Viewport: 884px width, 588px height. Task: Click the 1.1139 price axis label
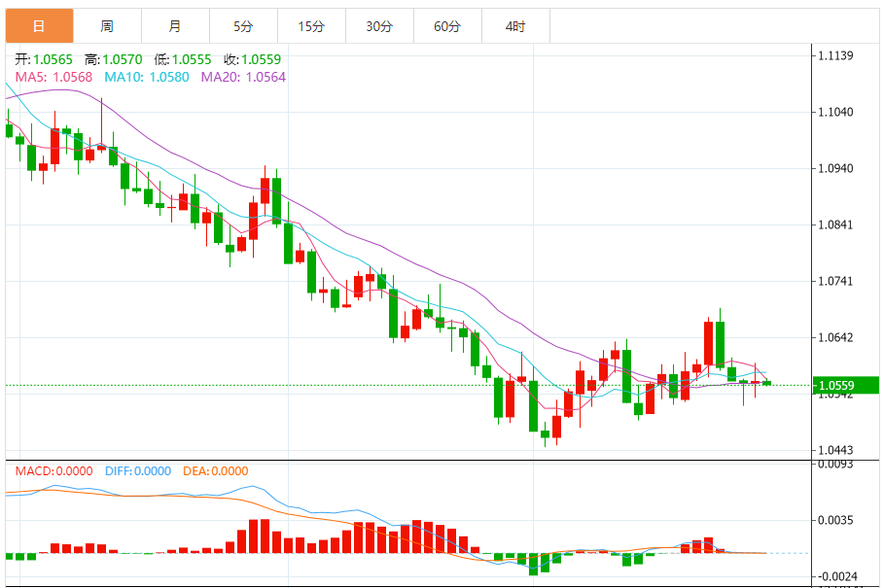[835, 55]
